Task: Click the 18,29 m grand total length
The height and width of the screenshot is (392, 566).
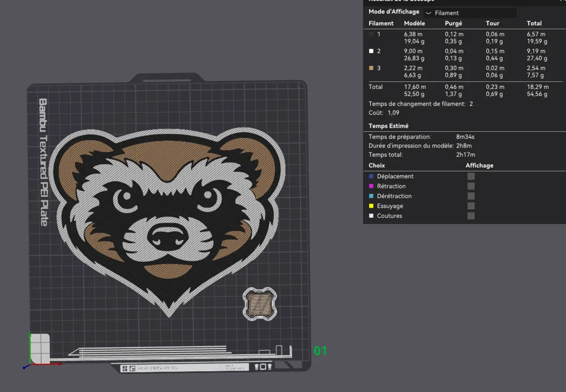Action: (538, 87)
